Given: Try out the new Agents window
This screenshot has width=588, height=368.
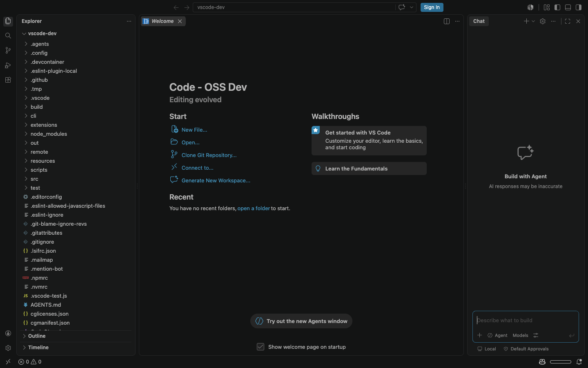Looking at the screenshot, I should [301, 321].
